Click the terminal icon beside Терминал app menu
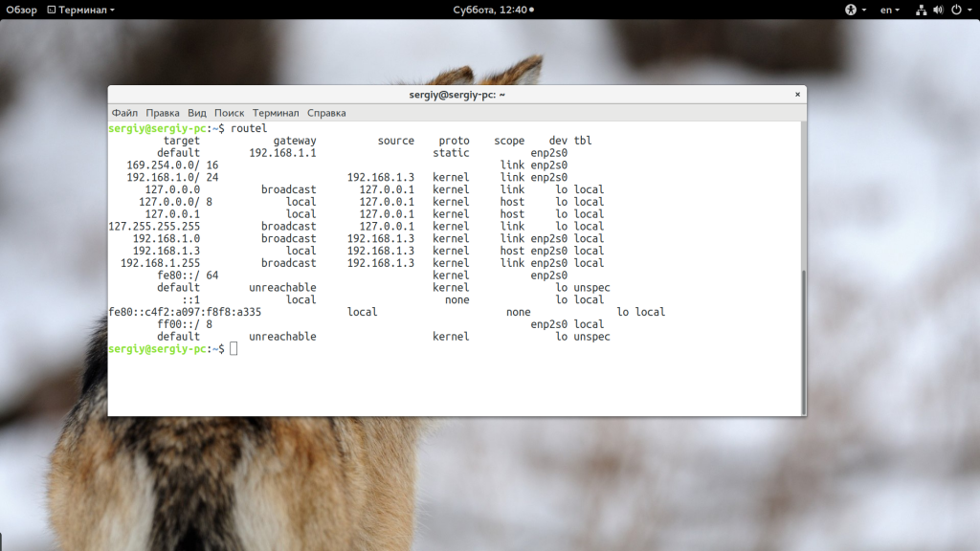The height and width of the screenshot is (551, 980). [51, 10]
